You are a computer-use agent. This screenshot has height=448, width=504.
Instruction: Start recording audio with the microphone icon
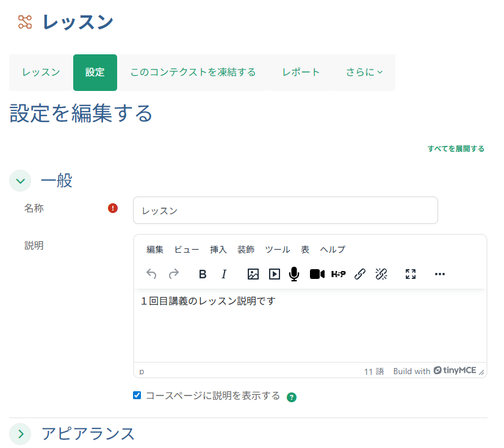tap(295, 274)
